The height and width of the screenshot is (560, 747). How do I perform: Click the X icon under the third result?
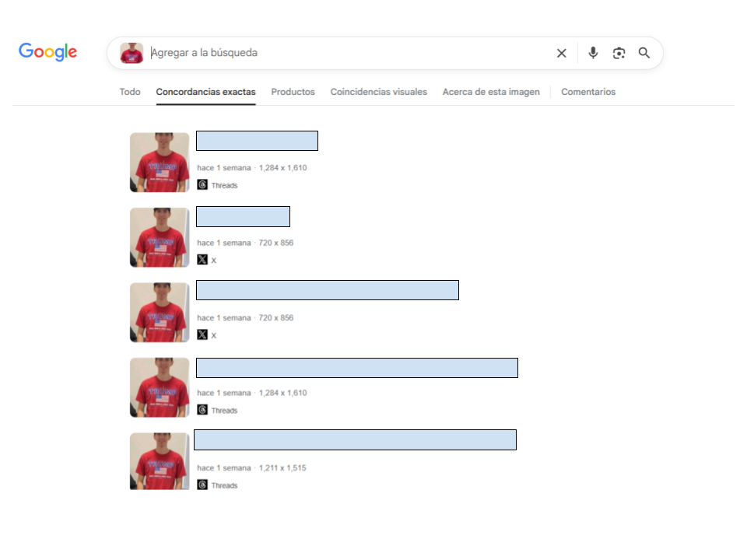click(202, 334)
